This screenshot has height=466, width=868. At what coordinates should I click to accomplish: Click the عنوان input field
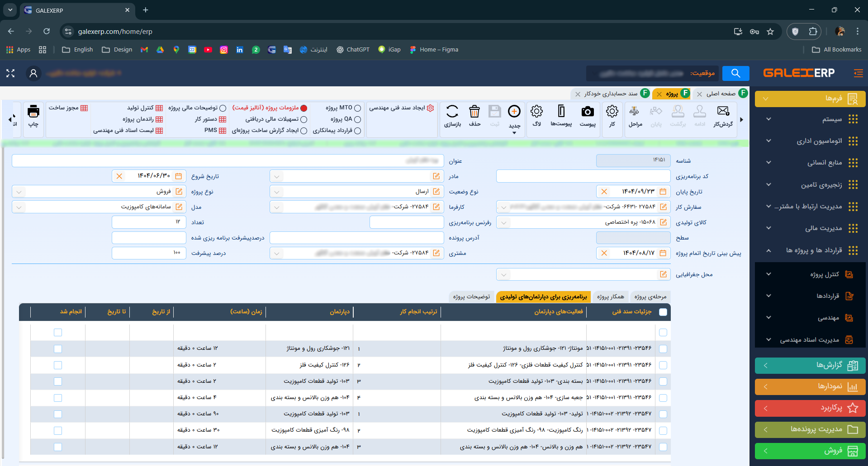coord(228,161)
